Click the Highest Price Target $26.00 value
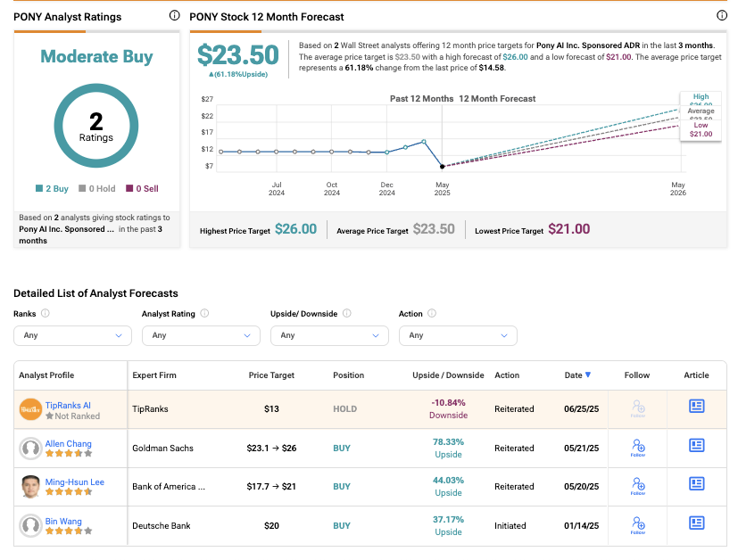This screenshot has height=560, width=738. (x=295, y=229)
